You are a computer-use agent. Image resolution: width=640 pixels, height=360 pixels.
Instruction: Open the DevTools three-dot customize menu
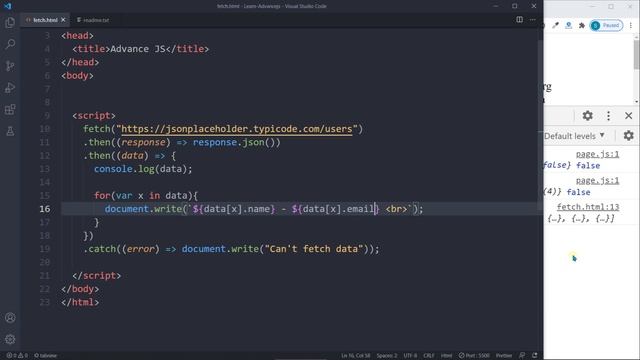tap(608, 116)
